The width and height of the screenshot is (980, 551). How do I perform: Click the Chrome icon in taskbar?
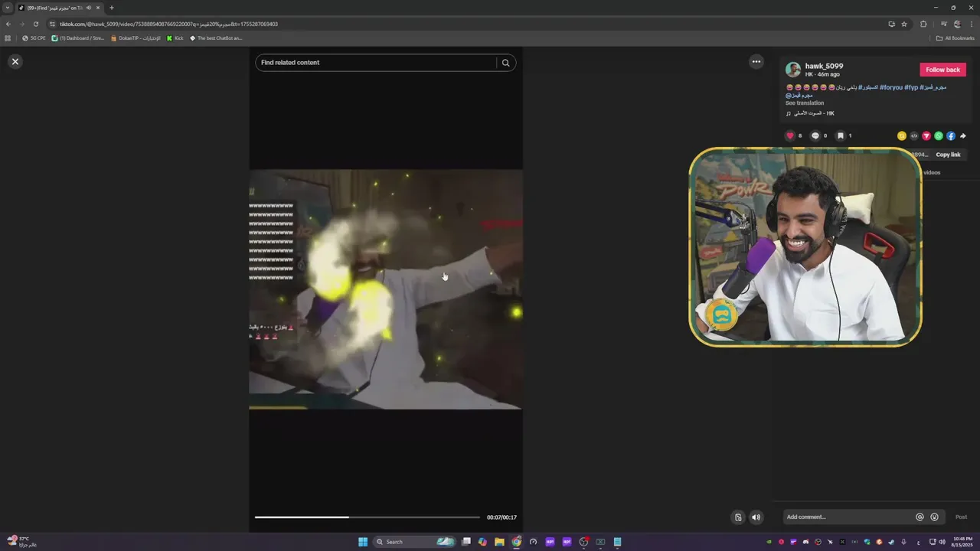click(x=516, y=542)
